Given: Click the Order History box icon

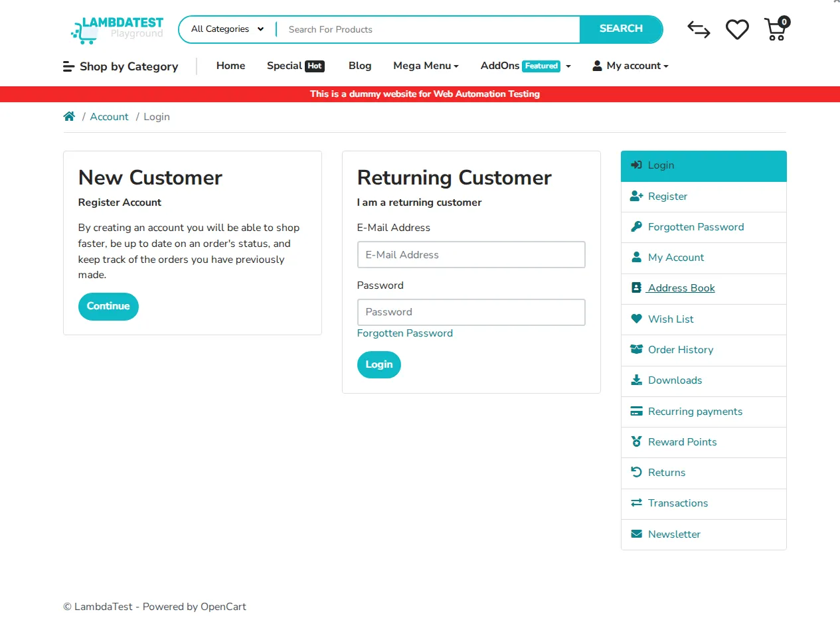Looking at the screenshot, I should [637, 349].
